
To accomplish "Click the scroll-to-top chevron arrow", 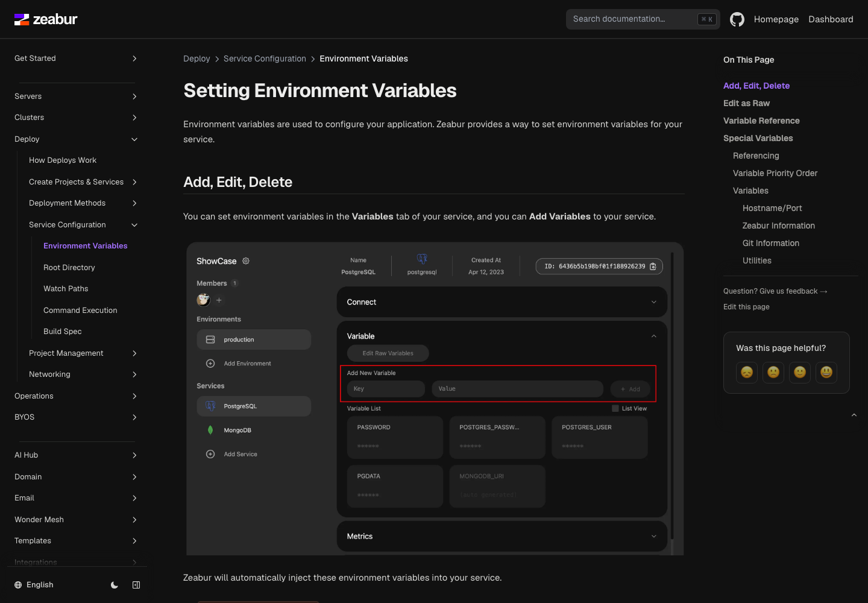I will [x=854, y=415].
